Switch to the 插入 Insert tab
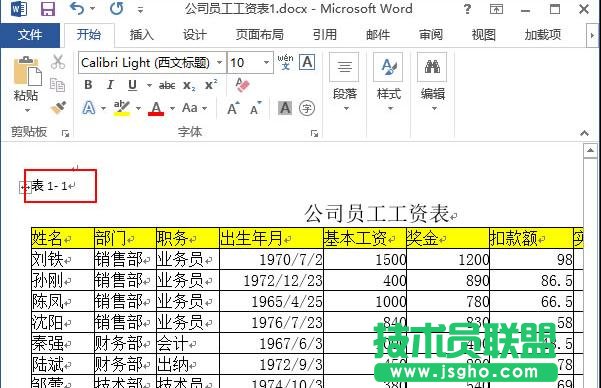 [x=141, y=35]
